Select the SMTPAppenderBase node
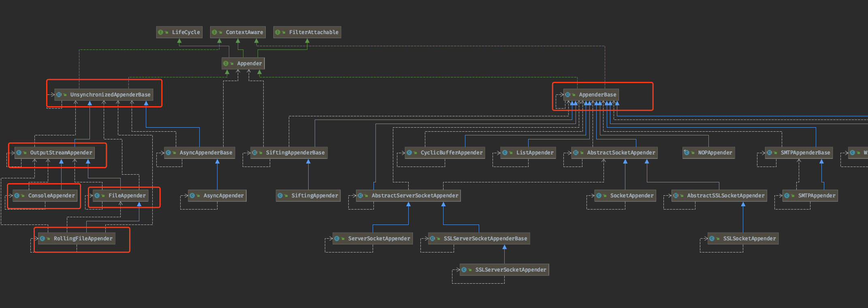 coord(799,153)
